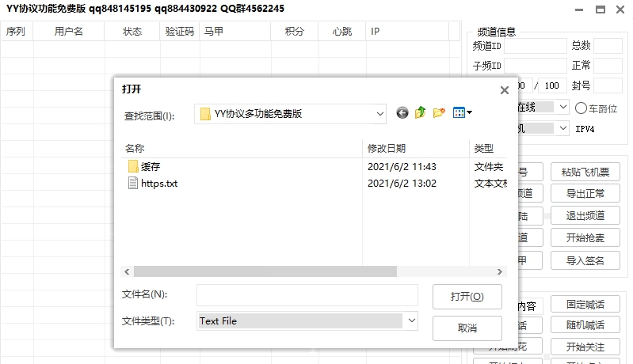Viewport: 633px width, 364px height.
Task: Click the 积分 column header
Action: click(x=294, y=32)
